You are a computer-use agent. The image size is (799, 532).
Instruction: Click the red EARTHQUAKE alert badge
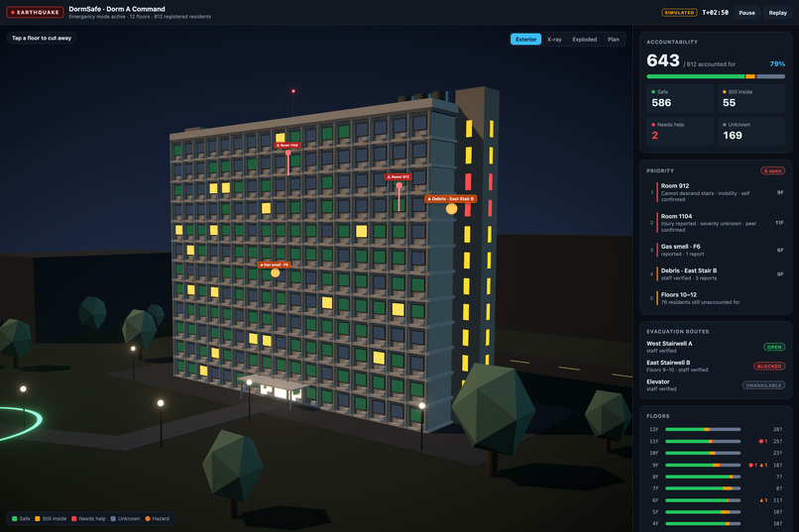(x=35, y=12)
